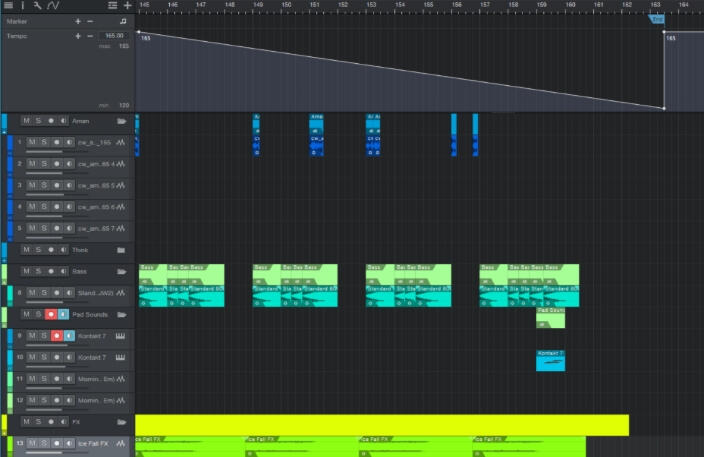Screen dimensions: 704x457
Task: Open the track list icon
Action: 112,6
